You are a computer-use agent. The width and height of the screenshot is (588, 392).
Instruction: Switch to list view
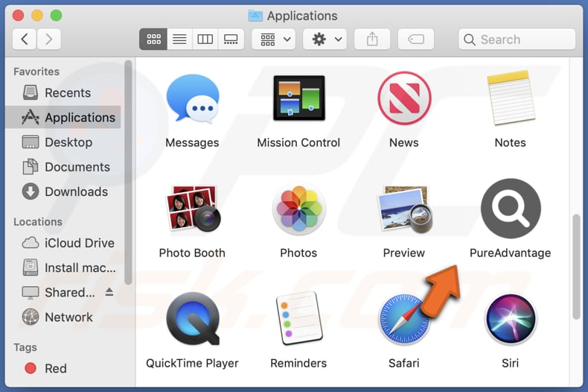point(179,39)
